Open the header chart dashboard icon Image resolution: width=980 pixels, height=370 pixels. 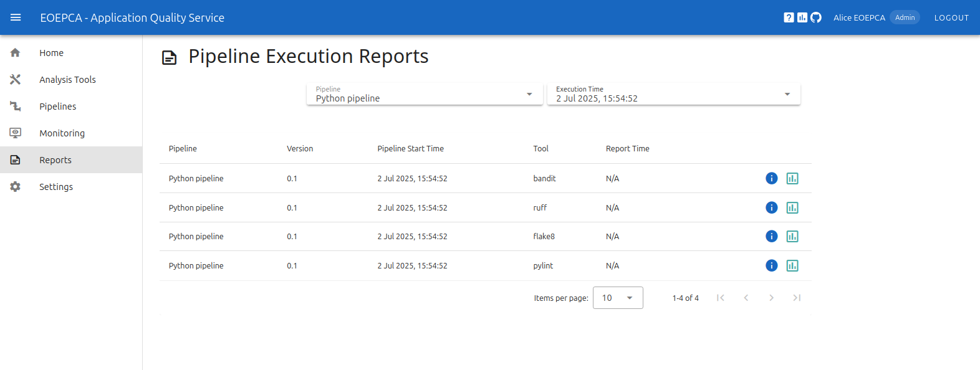pos(802,17)
